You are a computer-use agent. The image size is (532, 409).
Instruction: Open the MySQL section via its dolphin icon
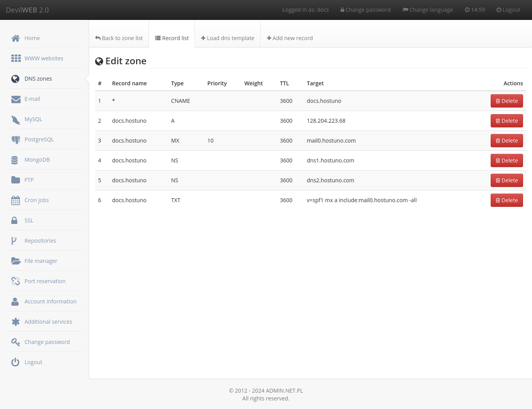point(16,119)
